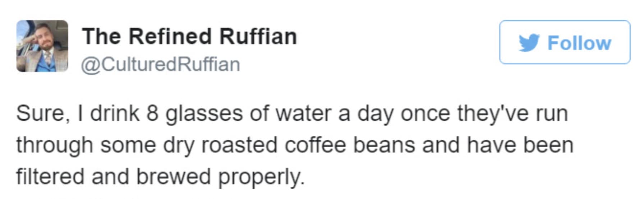Click the Twitter bird icon

(529, 43)
